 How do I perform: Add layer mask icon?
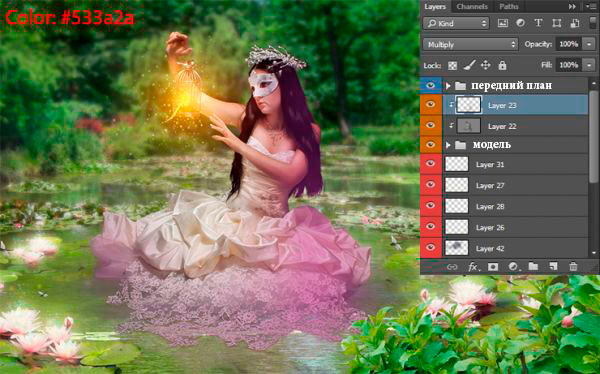pos(493,267)
